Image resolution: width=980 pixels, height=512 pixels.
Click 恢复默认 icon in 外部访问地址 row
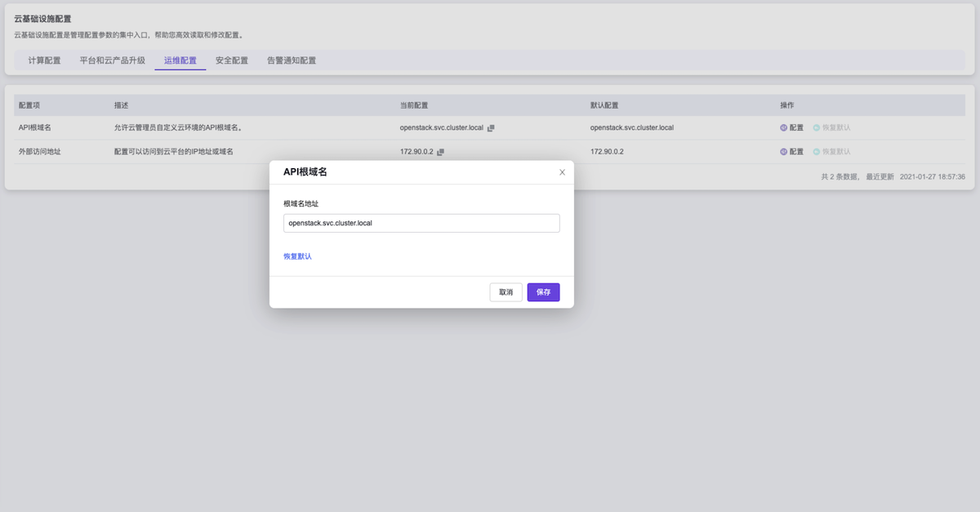(x=817, y=152)
